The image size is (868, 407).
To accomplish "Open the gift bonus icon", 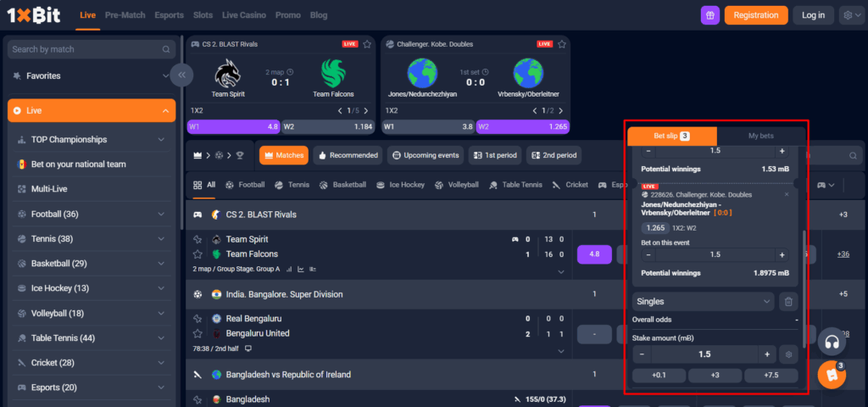I will click(710, 15).
